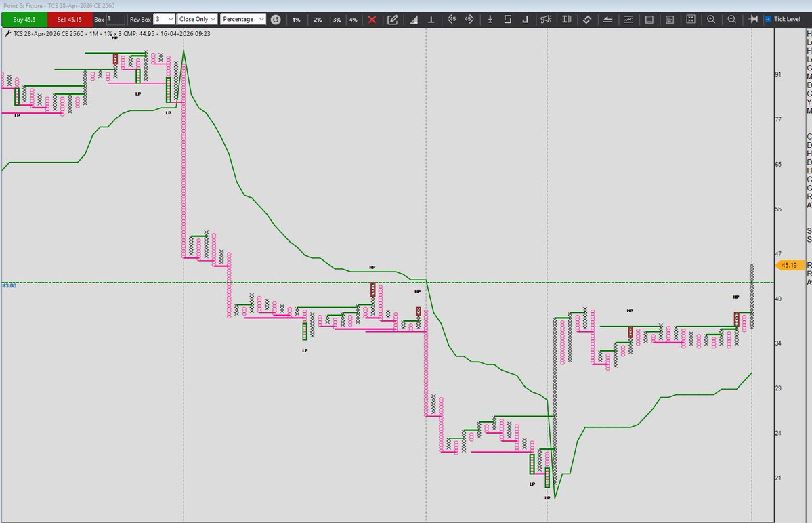The height and width of the screenshot is (523, 812).
Task: Select the 1% box size button
Action: (x=296, y=19)
